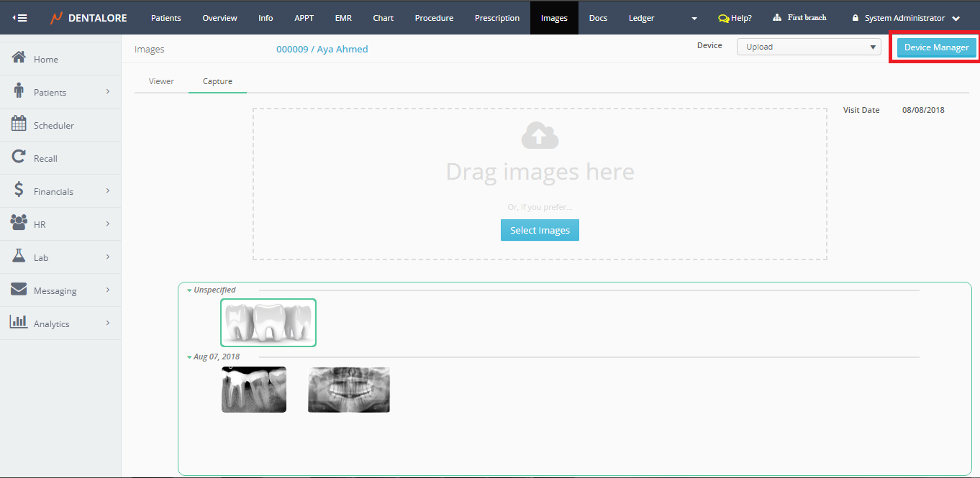
Task: Click the Device Manager button
Action: coord(936,47)
